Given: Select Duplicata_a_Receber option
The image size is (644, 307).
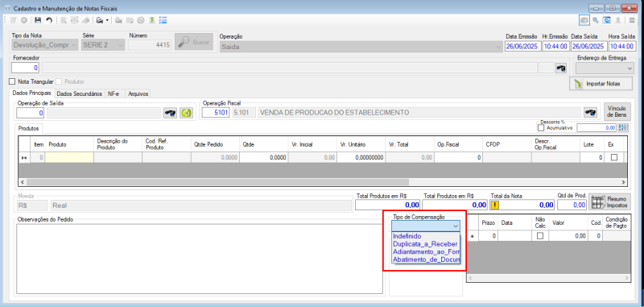Looking at the screenshot, I should tap(426, 244).
